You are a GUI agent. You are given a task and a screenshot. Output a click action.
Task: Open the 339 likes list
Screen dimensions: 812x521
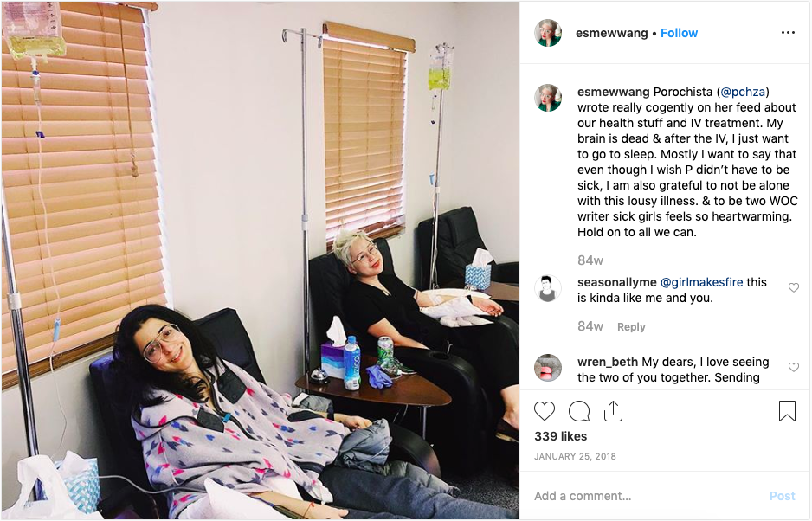click(560, 436)
